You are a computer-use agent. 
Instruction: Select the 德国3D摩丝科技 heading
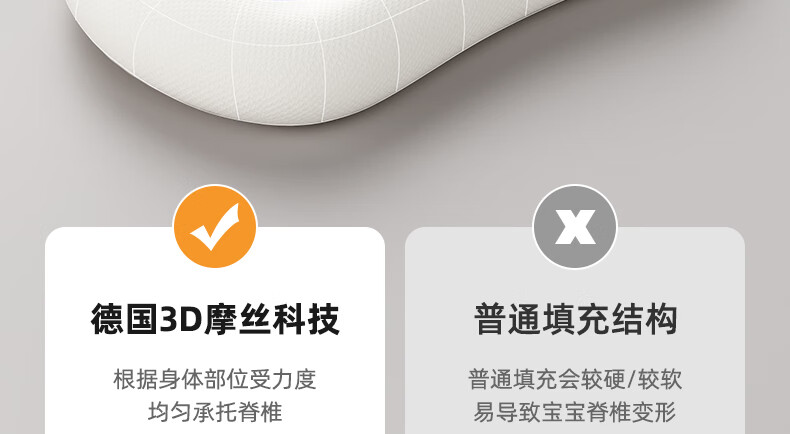(215, 319)
